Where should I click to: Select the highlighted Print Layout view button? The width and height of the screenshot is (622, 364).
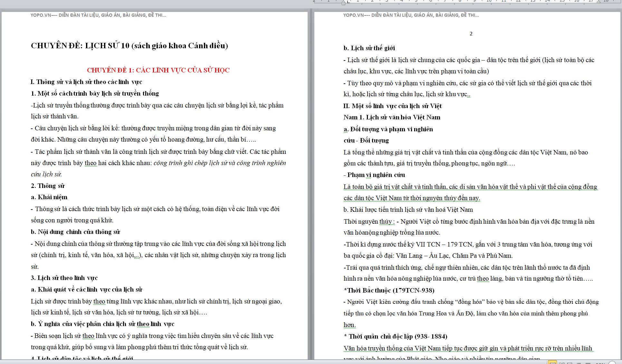(552, 362)
